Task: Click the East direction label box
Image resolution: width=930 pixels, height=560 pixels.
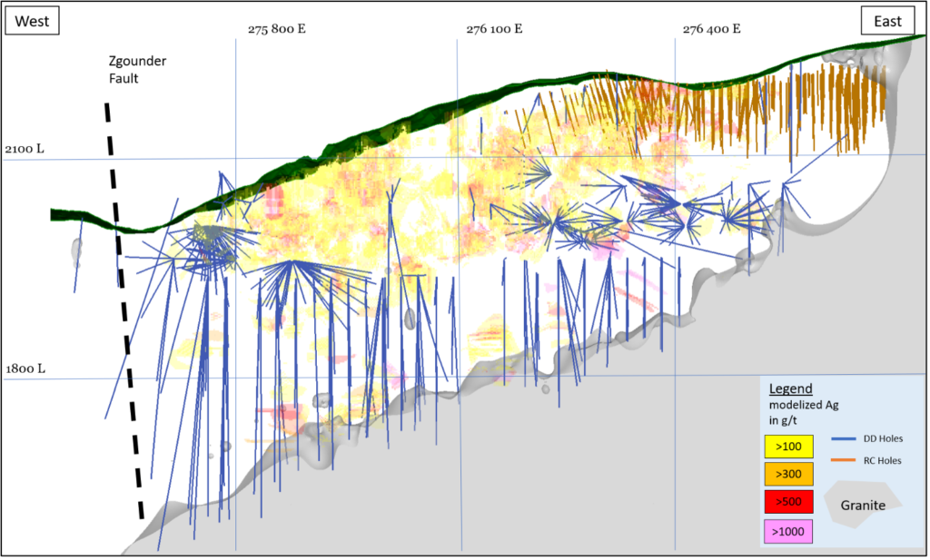Action: click(887, 22)
